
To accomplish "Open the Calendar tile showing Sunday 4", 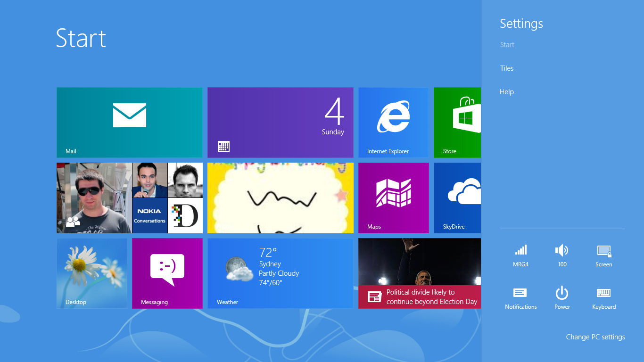I will pos(280,123).
